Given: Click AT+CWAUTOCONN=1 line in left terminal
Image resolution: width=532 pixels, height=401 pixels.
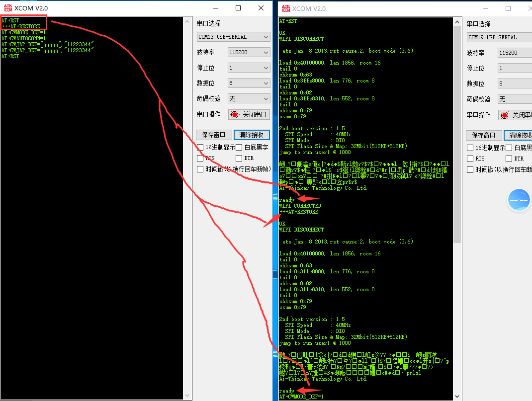Looking at the screenshot, I should [x=23, y=38].
